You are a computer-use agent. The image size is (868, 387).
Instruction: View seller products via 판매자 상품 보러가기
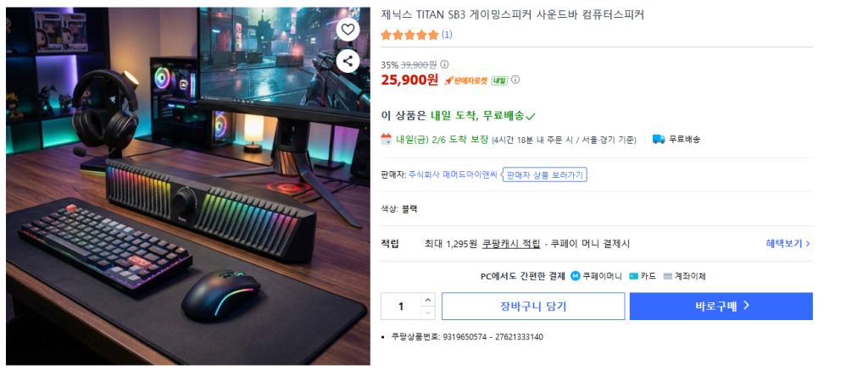coord(545,175)
